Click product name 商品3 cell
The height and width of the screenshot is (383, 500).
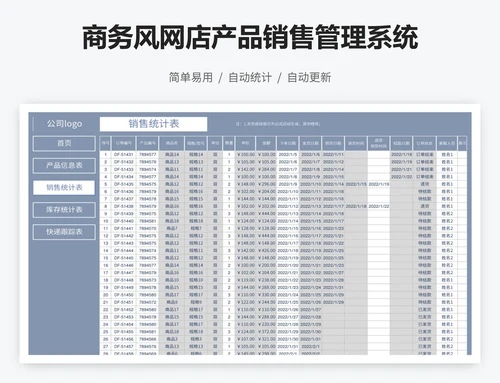(x=172, y=339)
